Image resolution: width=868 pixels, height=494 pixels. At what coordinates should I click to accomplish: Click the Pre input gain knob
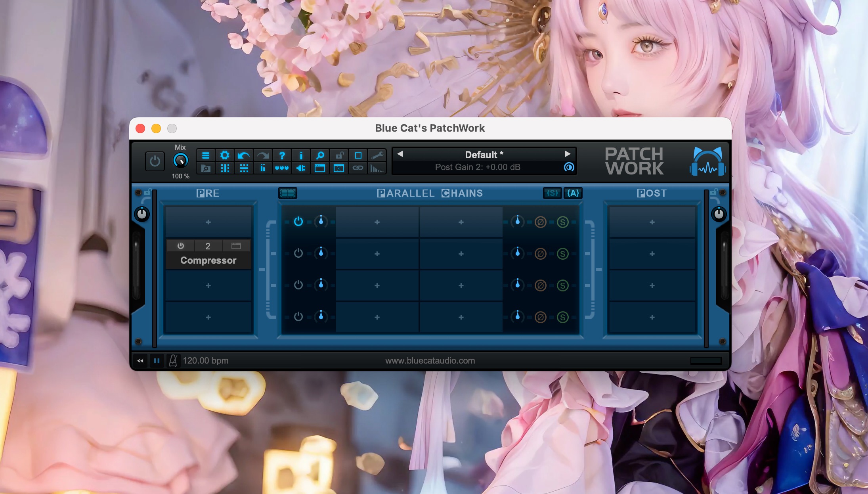[x=142, y=214]
